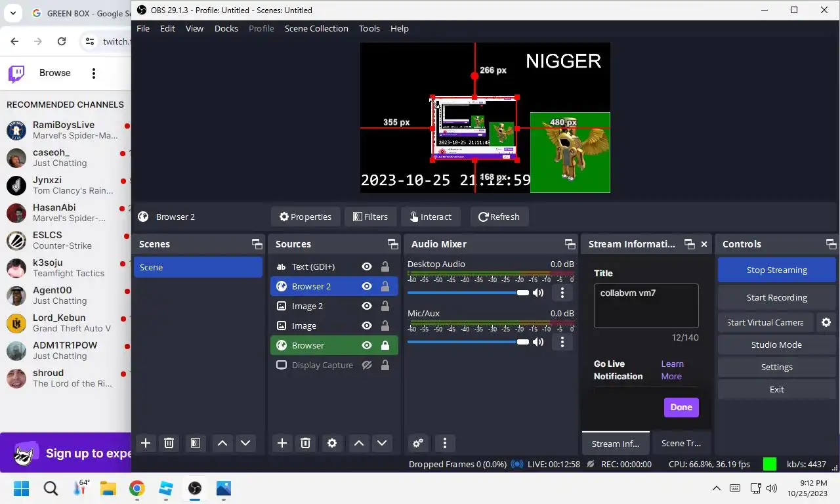The height and width of the screenshot is (504, 840).
Task: Toggle visibility of Browser source
Action: click(x=367, y=345)
